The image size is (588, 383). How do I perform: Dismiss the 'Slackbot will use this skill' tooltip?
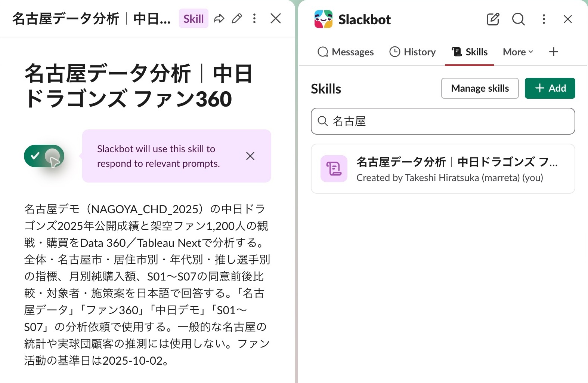pyautogui.click(x=250, y=156)
